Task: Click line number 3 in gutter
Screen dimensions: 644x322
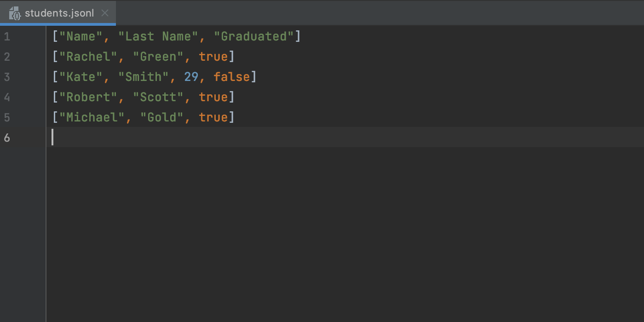Action: click(x=6, y=77)
